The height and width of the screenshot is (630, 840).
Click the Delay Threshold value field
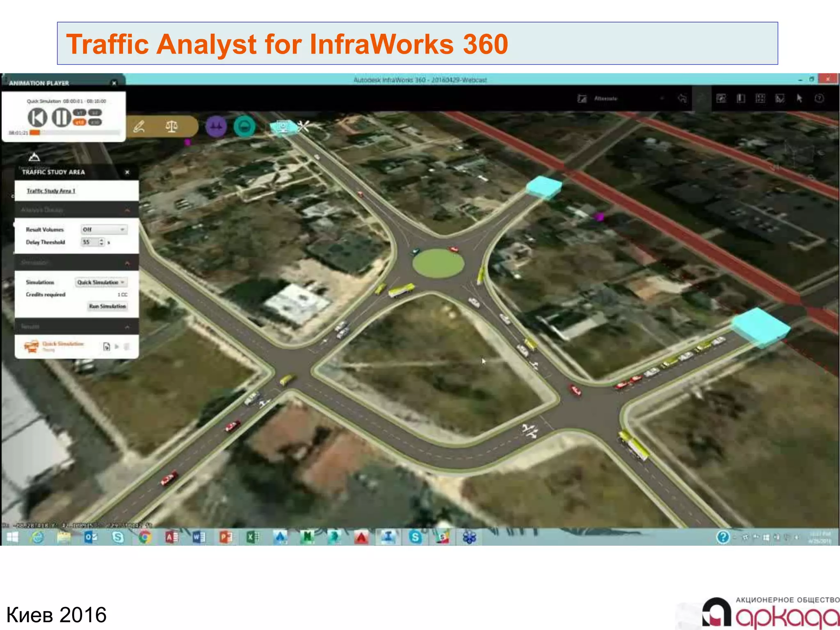(89, 242)
